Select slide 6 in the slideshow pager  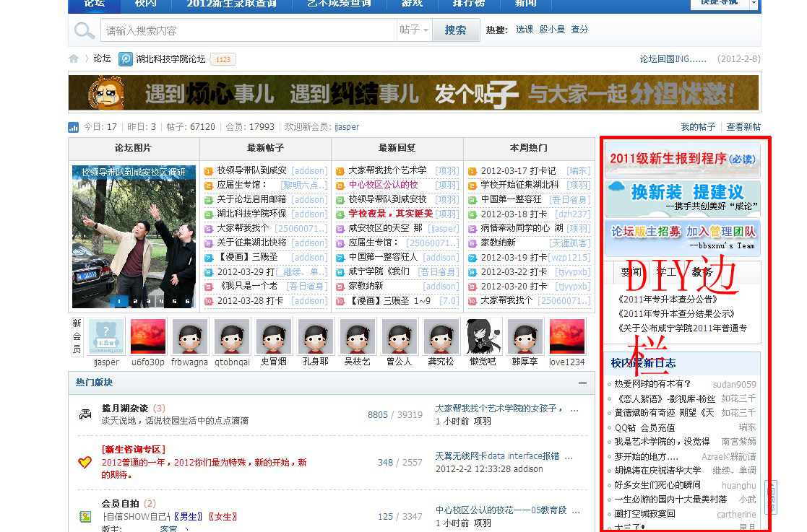187,302
